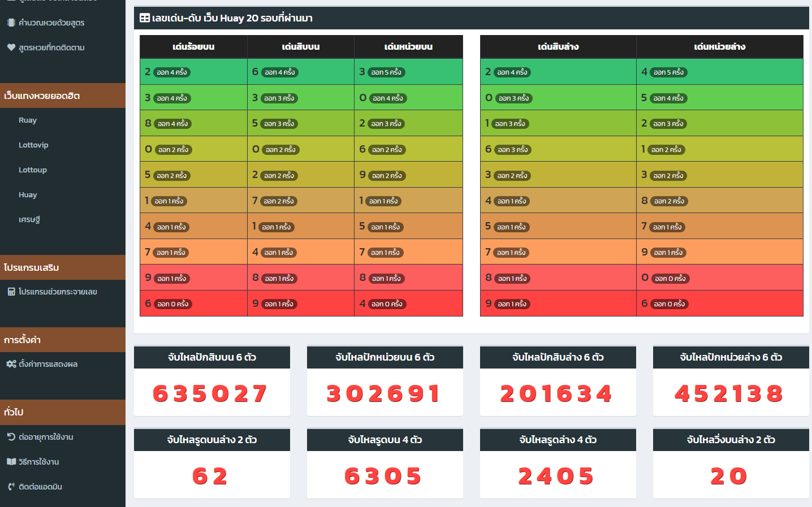Click the book icon for วิธีการใช้งาน
The image size is (812, 507).
click(11, 461)
